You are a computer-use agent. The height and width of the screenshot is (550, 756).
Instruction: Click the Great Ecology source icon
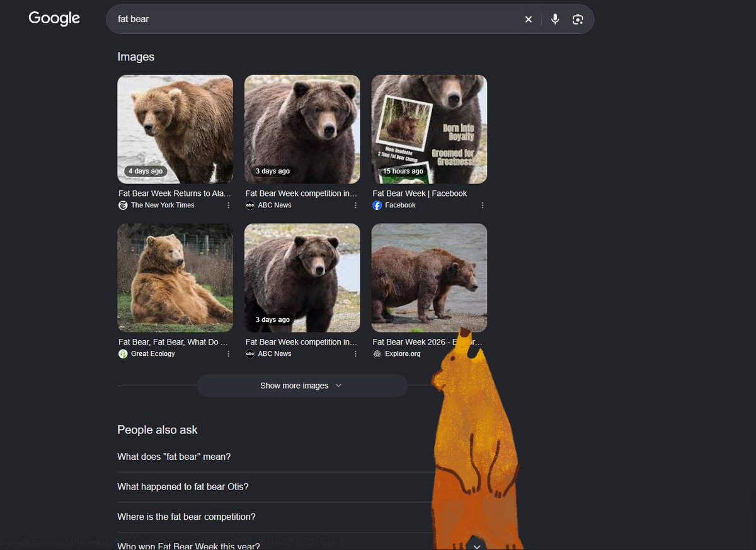coord(123,354)
